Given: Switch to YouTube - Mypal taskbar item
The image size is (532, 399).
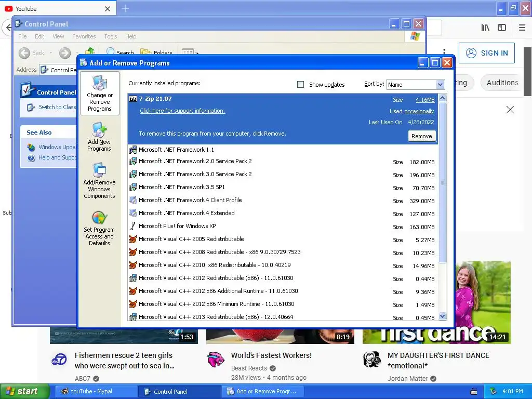Looking at the screenshot, I should point(97,392).
